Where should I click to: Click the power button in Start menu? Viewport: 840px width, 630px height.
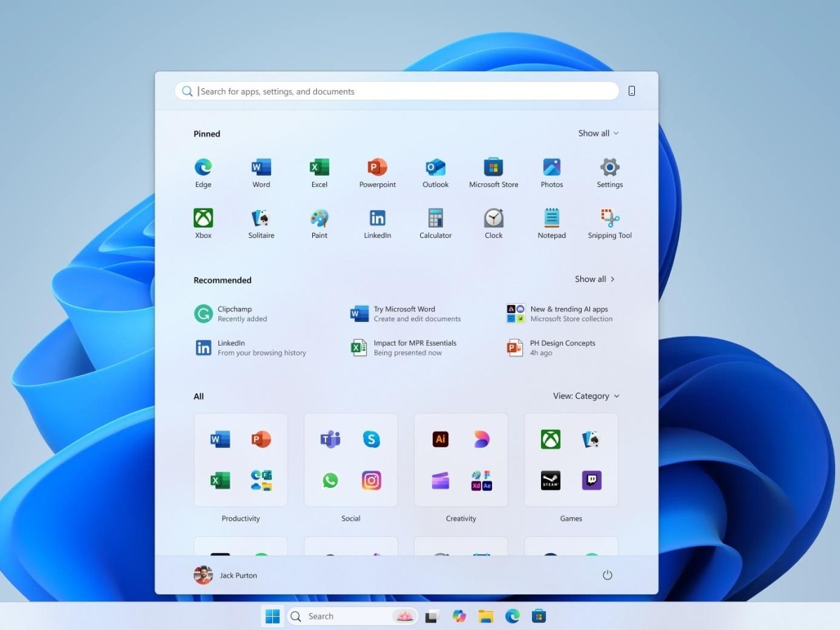[607, 575]
